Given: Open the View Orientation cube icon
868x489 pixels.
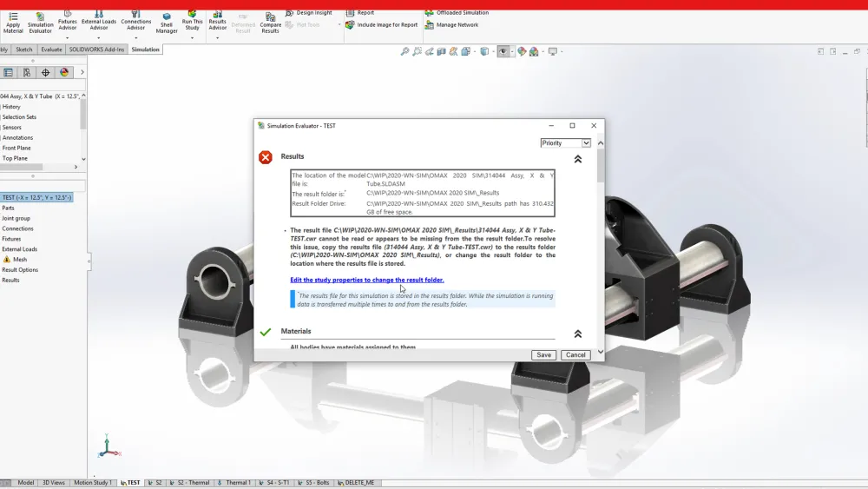Looking at the screenshot, I should click(465, 51).
